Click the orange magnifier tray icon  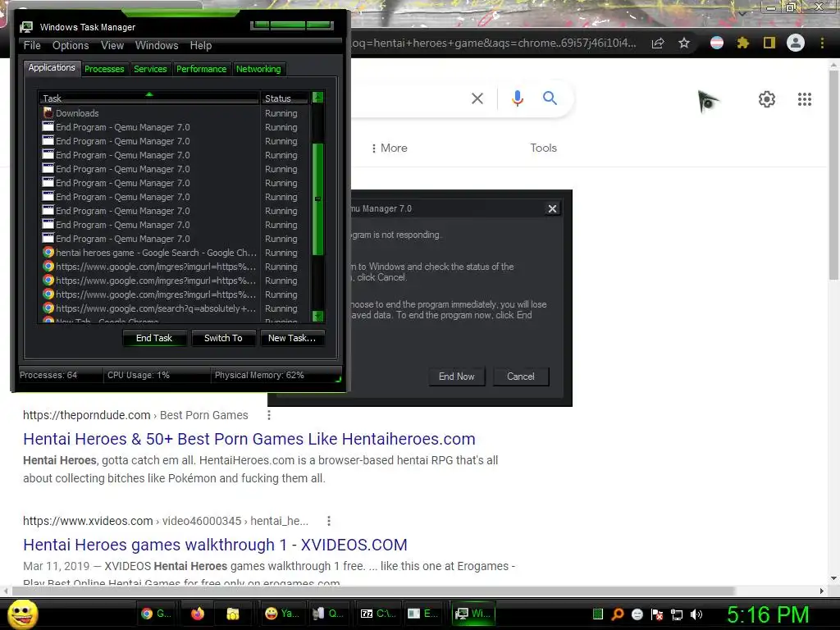[618, 614]
